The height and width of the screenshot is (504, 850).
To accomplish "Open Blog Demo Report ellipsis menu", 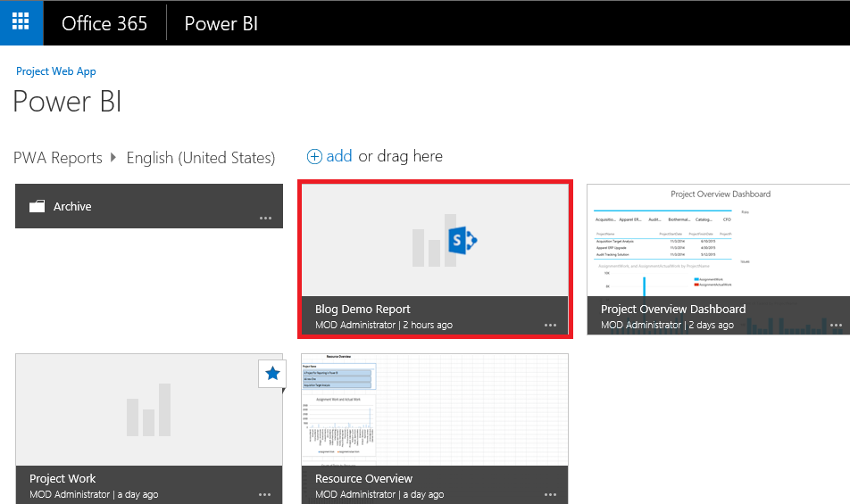I will tap(550, 326).
